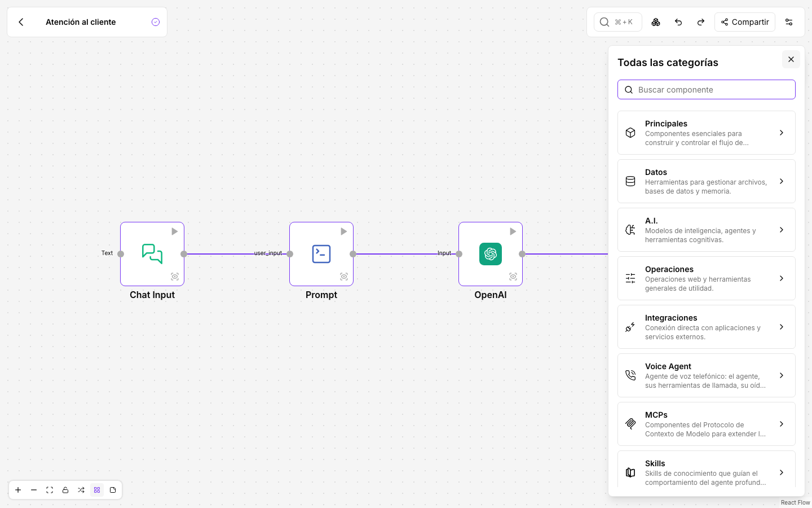Viewport: 812px width, 508px height.
Task: Click the Chat Input output handle
Action: tap(184, 254)
